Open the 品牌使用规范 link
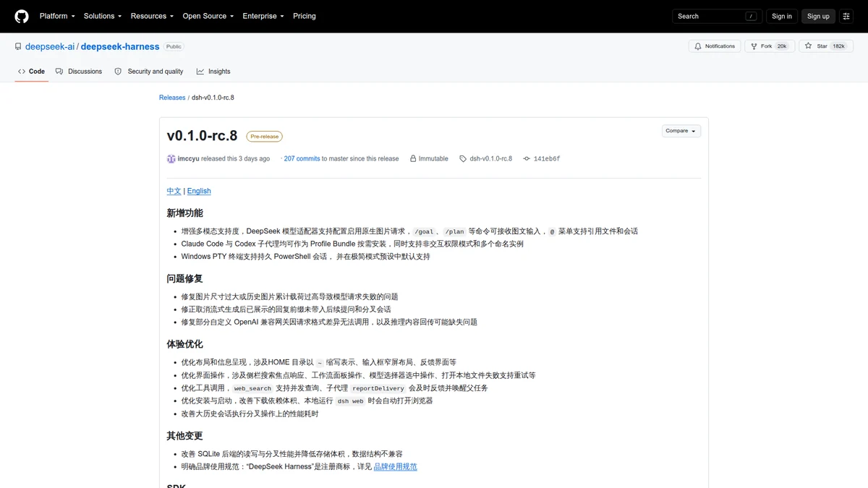Image resolution: width=868 pixels, height=488 pixels. tap(395, 467)
